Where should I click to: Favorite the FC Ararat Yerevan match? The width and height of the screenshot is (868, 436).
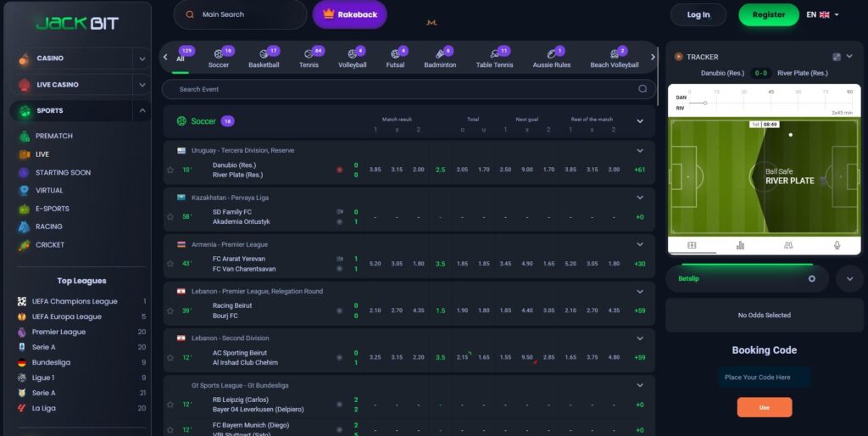pyautogui.click(x=170, y=264)
